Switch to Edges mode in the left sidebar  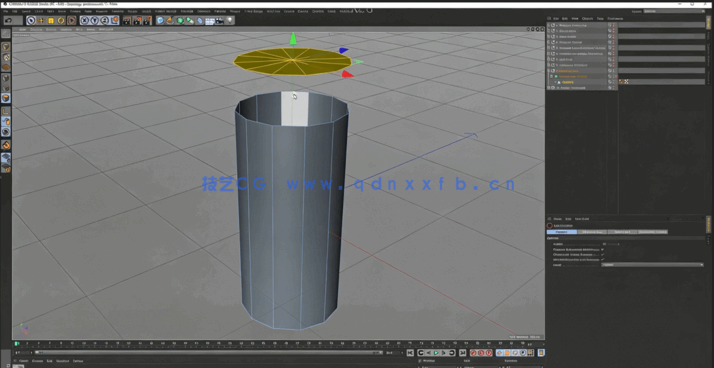point(6,88)
